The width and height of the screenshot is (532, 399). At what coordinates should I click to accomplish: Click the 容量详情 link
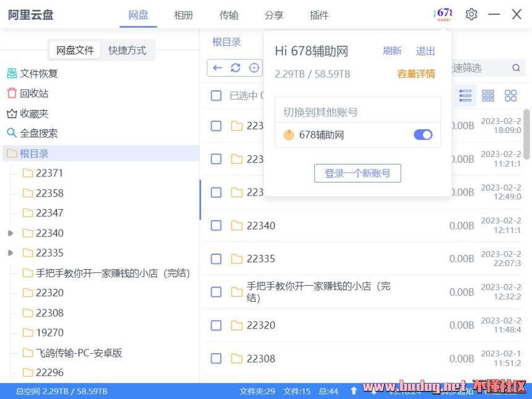click(x=416, y=74)
